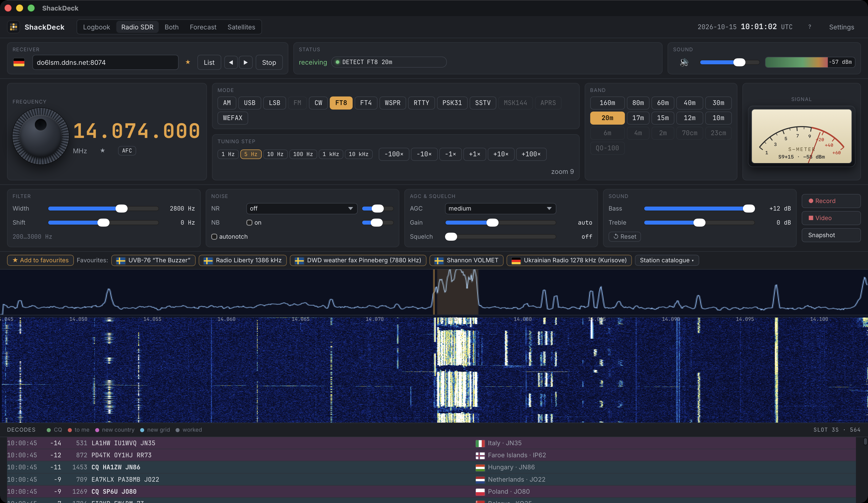This screenshot has width=868, height=503.
Task: Toggle AFC on the frequency panel
Action: [x=127, y=150]
